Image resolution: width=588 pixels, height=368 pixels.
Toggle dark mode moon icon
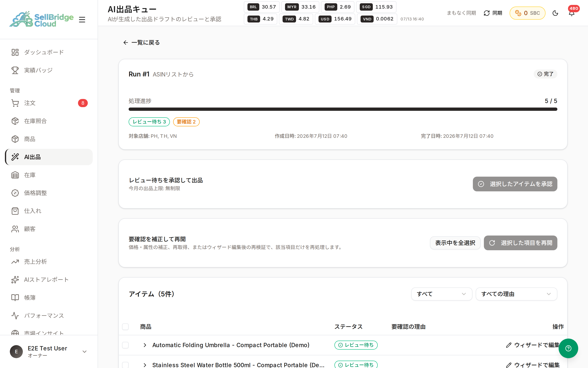(x=555, y=13)
